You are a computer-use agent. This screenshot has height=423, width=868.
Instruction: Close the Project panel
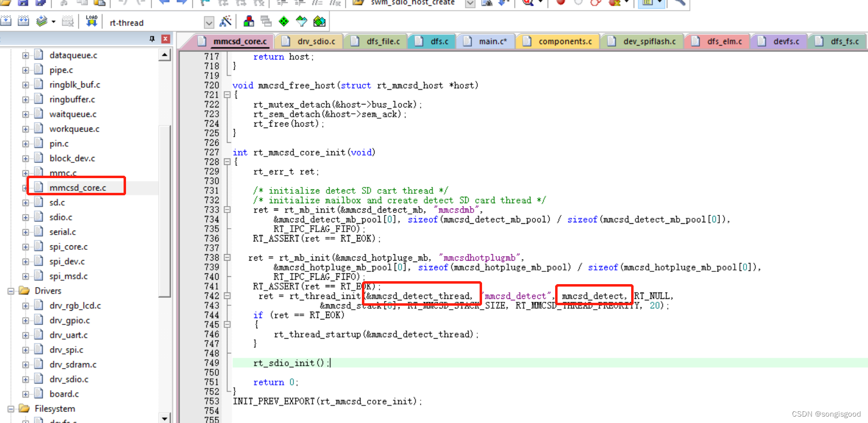(166, 39)
